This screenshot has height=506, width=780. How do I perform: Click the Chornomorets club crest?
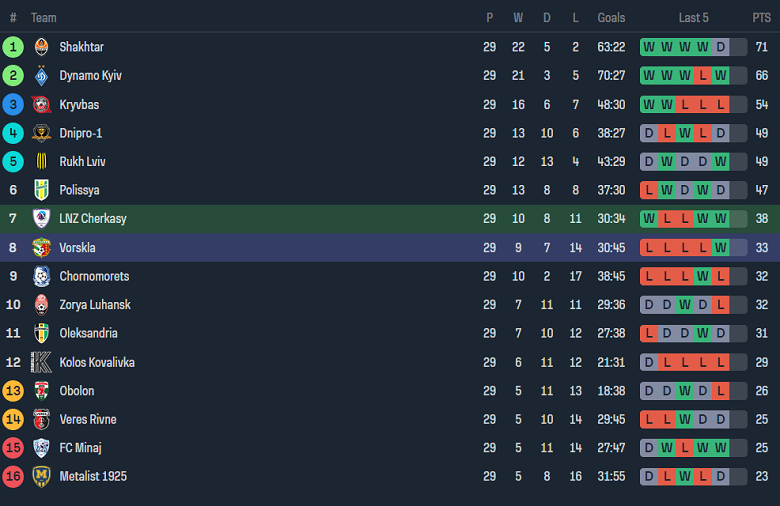[41, 276]
